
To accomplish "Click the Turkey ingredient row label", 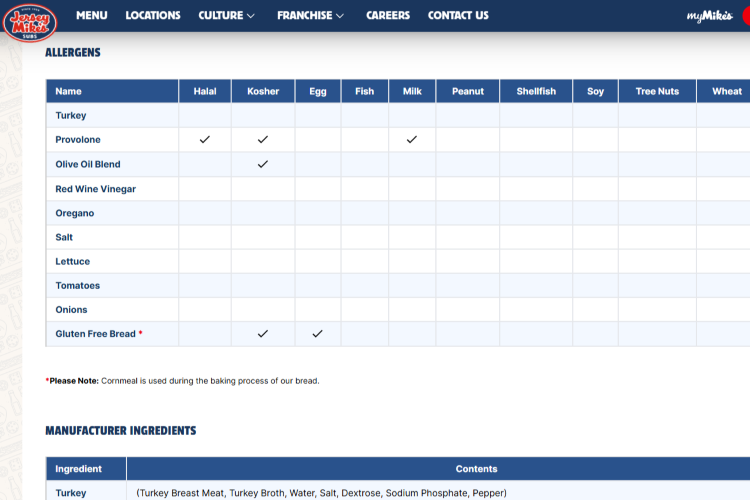I will point(71,493).
